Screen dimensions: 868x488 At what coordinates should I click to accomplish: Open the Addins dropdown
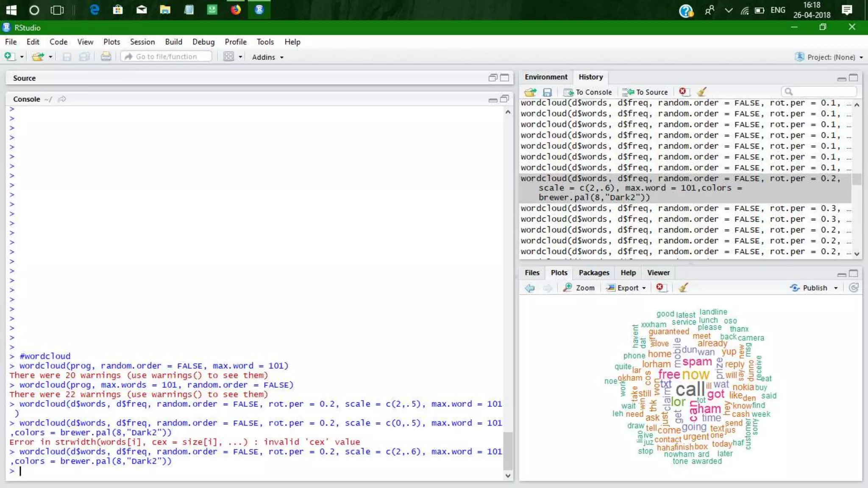[x=267, y=57]
